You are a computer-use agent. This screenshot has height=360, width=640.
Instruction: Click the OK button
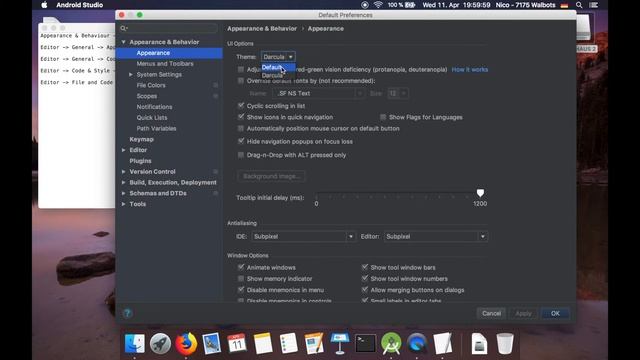(x=555, y=313)
